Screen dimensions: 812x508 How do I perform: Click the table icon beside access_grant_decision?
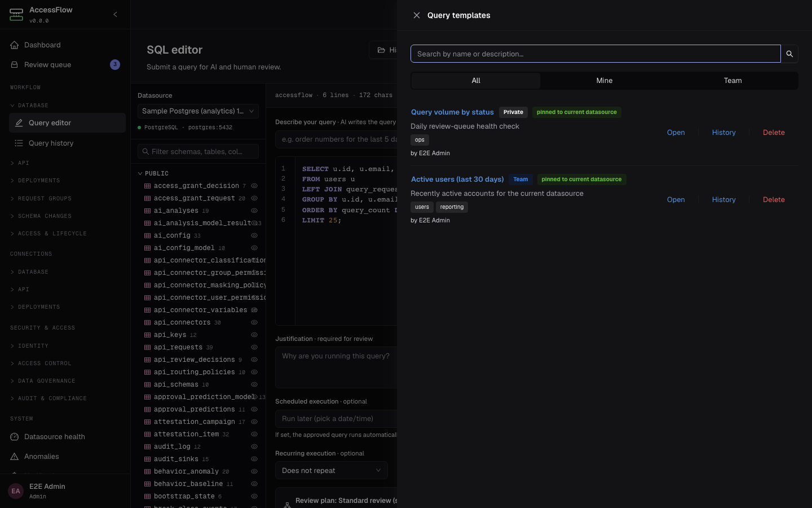148,186
